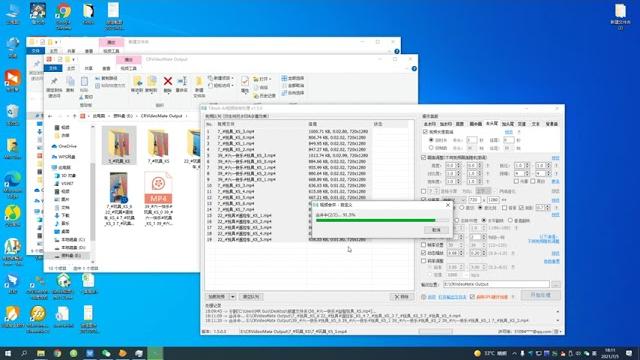Select the MP4 video file icon
Screen dimensions: 640x360
(158, 188)
